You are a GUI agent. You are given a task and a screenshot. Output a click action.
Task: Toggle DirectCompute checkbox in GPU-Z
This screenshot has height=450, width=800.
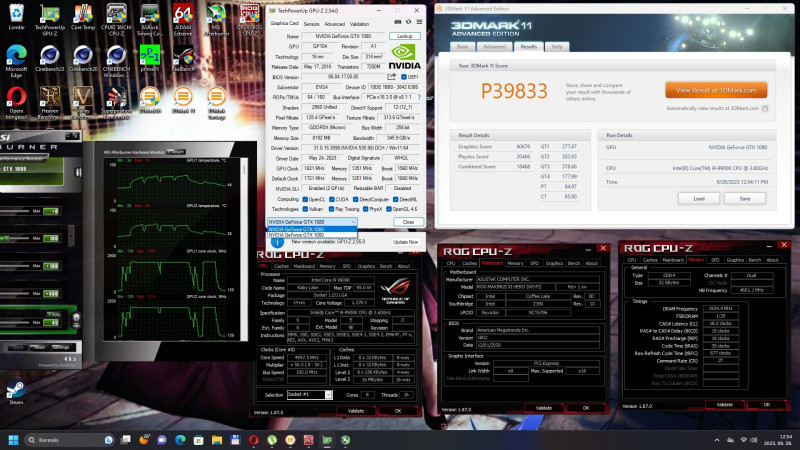click(x=356, y=199)
